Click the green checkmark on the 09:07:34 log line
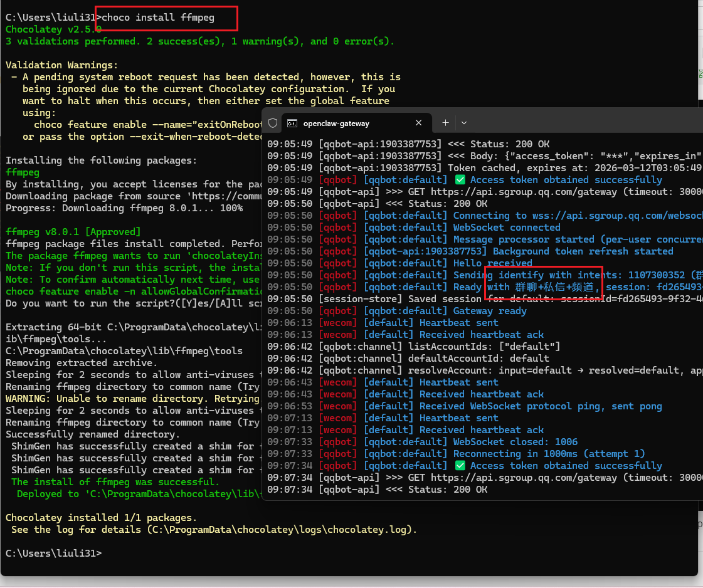Image resolution: width=703 pixels, height=588 pixels. tap(460, 466)
